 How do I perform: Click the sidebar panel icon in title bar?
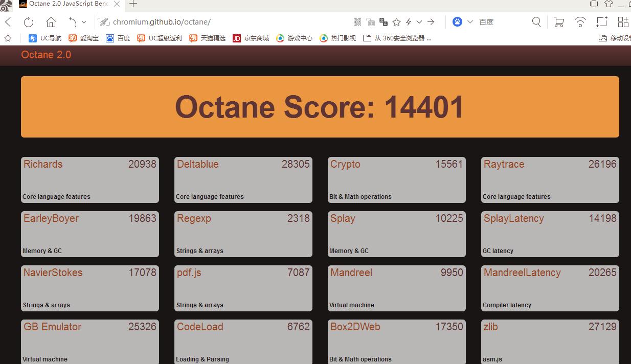click(x=594, y=4)
